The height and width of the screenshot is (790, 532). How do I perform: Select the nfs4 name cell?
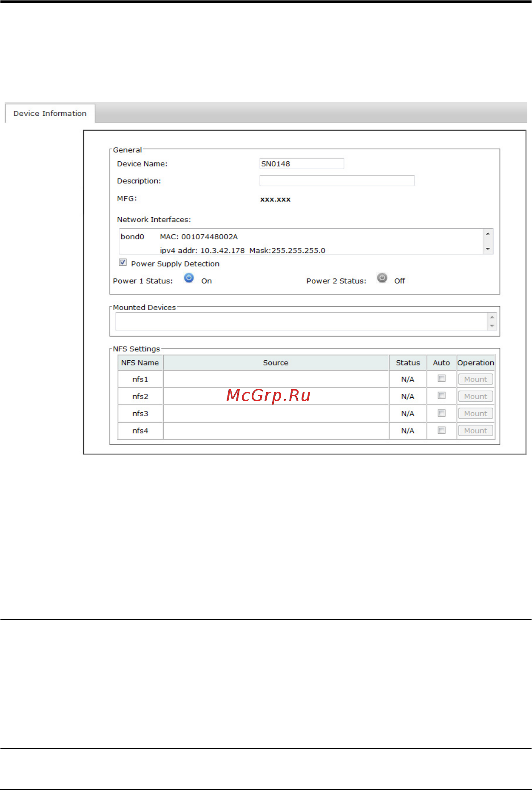pyautogui.click(x=140, y=431)
